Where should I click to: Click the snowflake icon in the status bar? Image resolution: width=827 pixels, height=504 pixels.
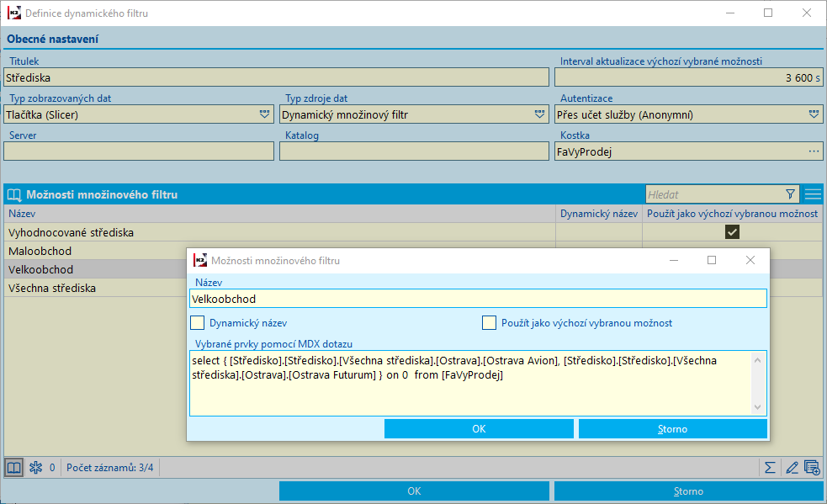(36, 468)
